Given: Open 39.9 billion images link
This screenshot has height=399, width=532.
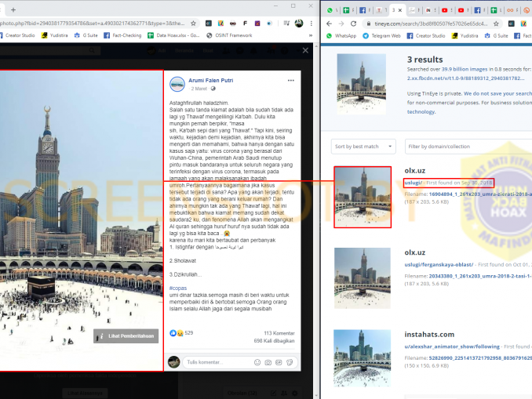Looking at the screenshot, I should pos(465,69).
